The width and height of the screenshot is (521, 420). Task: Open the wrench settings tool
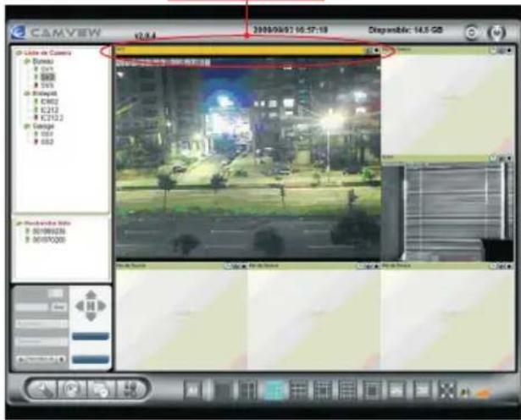pos(42,389)
